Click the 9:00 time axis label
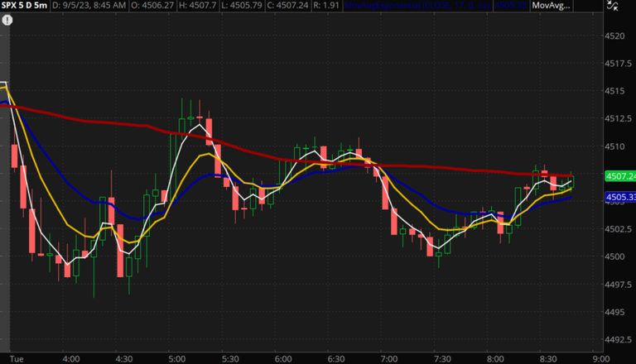The height and width of the screenshot is (364, 636). click(x=601, y=359)
